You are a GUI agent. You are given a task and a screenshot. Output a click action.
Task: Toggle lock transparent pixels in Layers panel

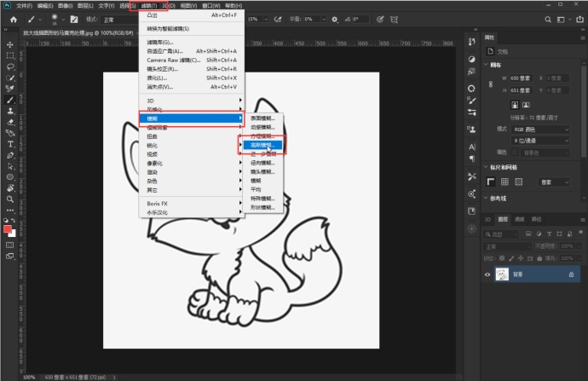pyautogui.click(x=502, y=258)
